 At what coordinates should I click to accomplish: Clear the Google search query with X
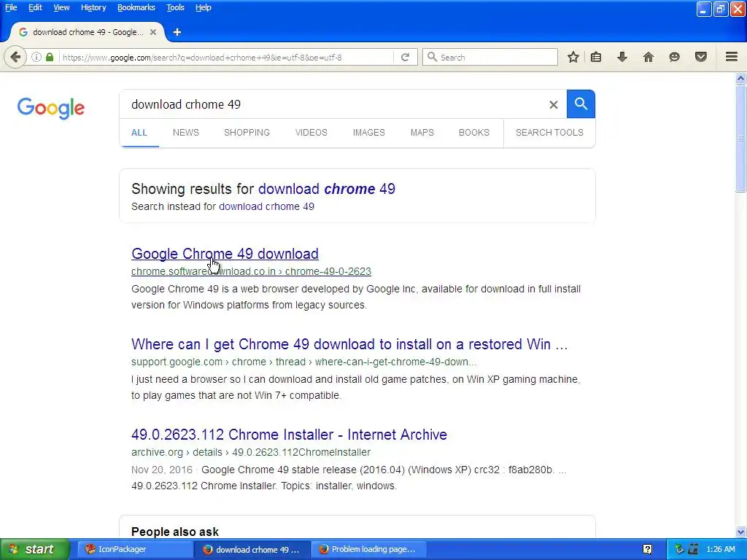(553, 105)
